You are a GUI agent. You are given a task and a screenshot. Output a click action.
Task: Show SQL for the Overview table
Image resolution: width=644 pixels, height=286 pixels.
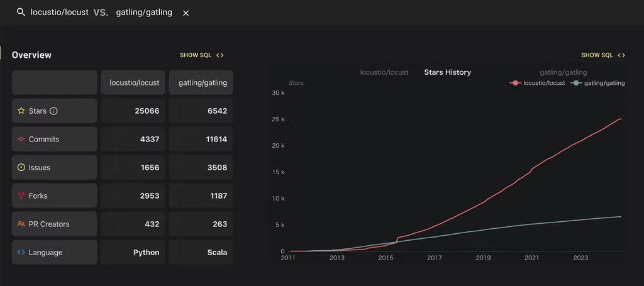coord(202,55)
